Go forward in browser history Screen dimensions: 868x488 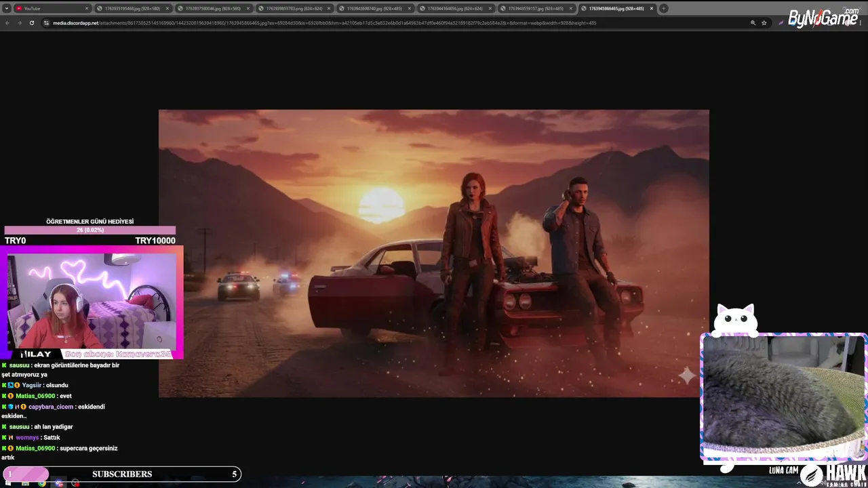pyautogui.click(x=19, y=22)
